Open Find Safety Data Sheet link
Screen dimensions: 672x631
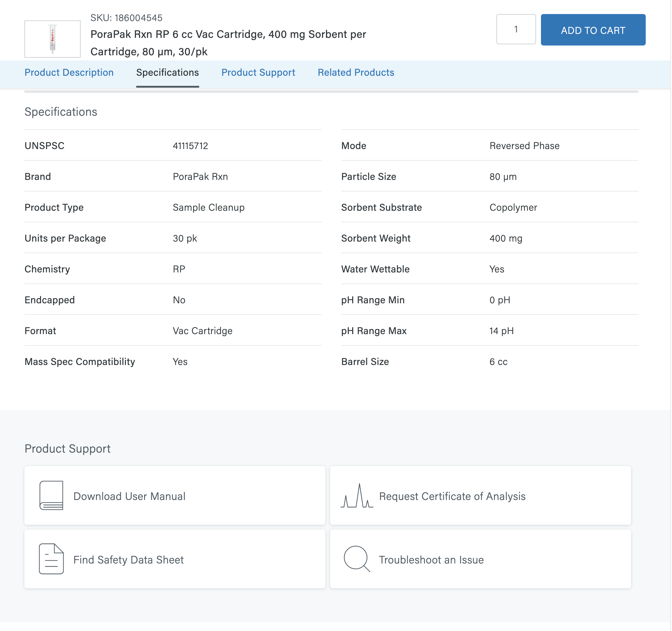point(129,560)
